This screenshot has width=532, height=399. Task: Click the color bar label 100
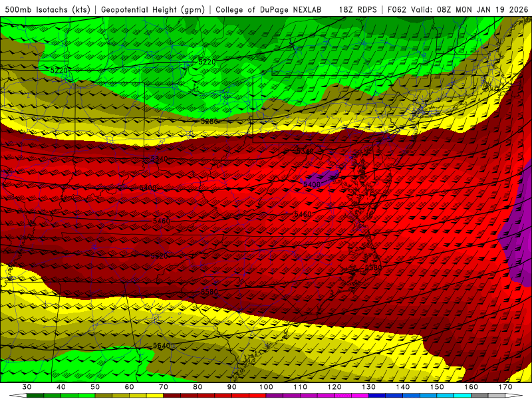pos(266,387)
